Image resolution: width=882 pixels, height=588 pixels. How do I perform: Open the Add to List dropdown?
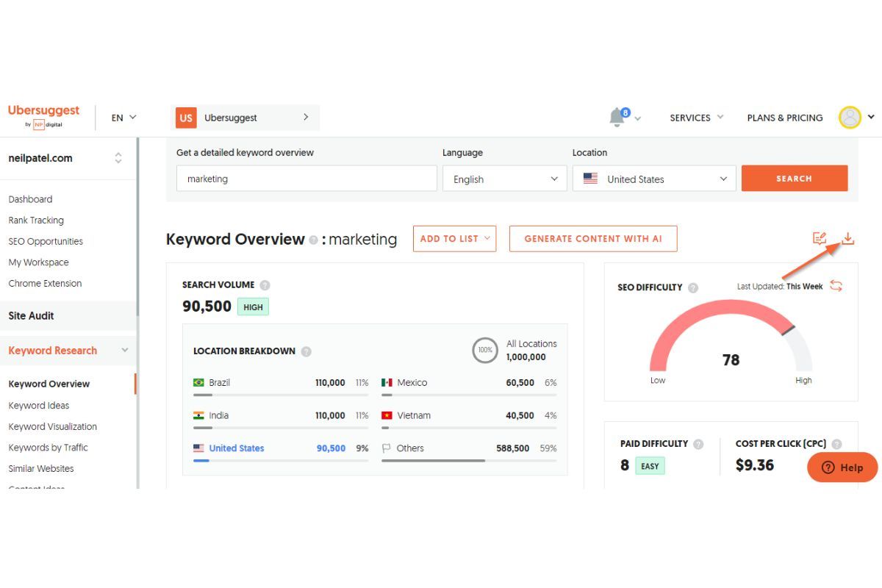454,239
